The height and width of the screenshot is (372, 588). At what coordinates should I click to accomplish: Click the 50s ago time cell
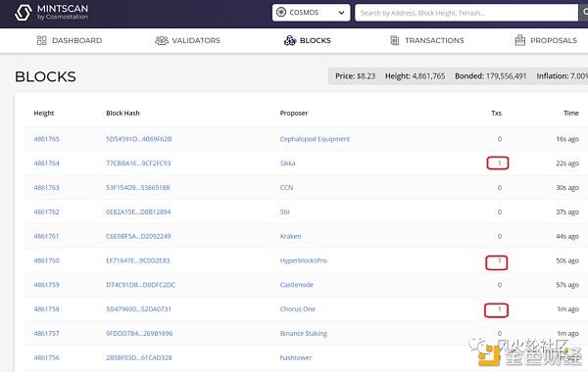click(567, 260)
